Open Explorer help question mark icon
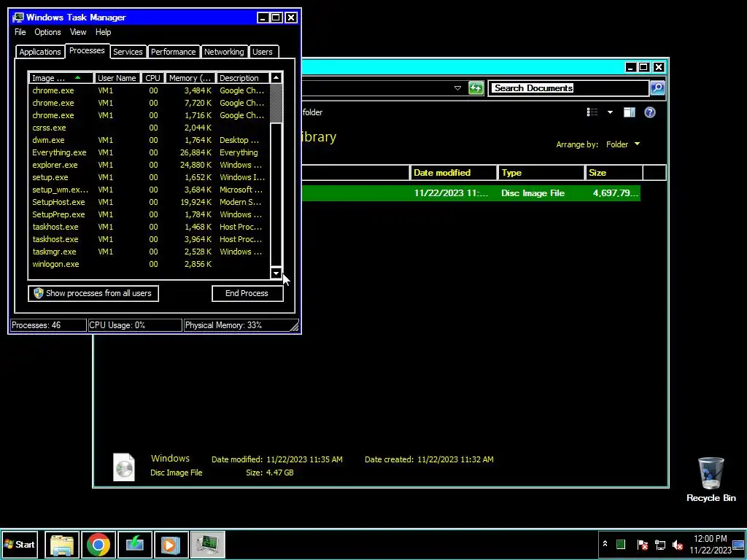This screenshot has height=560, width=747. click(x=650, y=112)
